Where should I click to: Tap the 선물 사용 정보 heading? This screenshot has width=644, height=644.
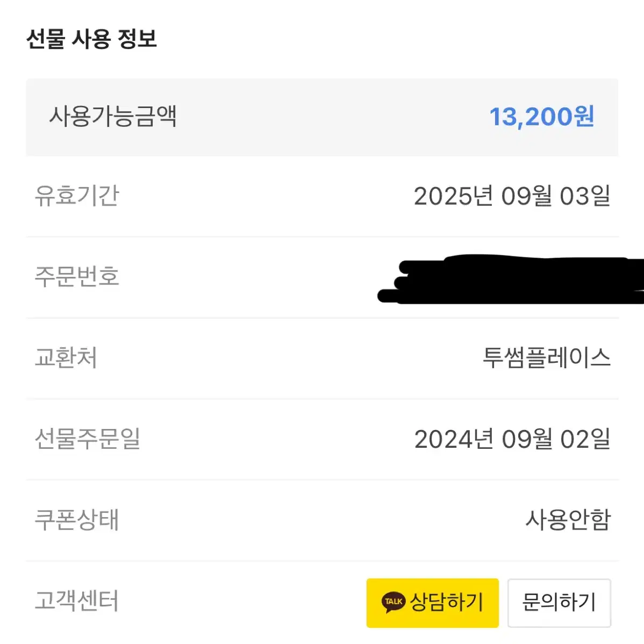91,39
